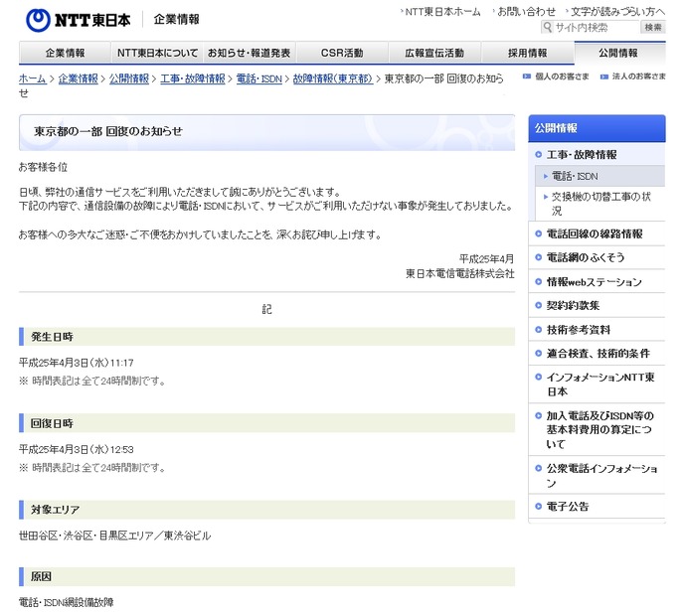Open 電子公告 sidebar link
The image size is (684, 616).
[568, 506]
